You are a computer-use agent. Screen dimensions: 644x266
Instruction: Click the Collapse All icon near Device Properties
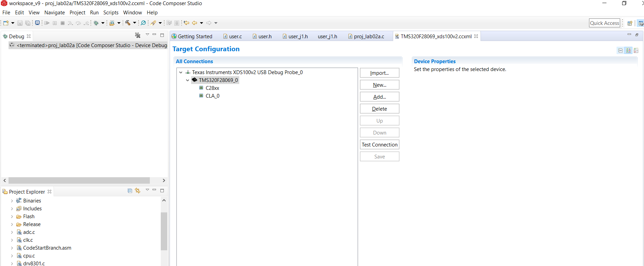(x=620, y=51)
